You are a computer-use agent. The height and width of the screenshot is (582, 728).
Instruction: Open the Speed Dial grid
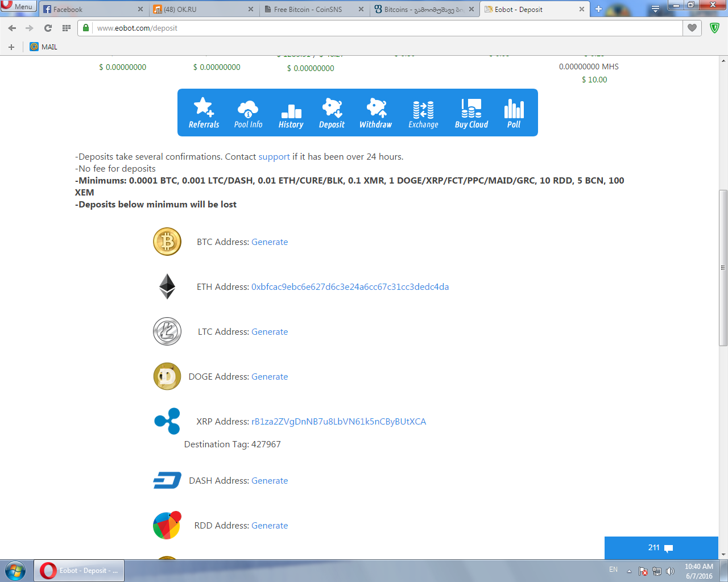pos(67,28)
